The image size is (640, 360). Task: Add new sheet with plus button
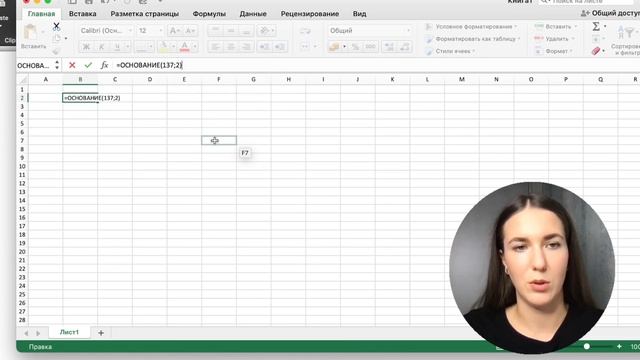coord(101,333)
